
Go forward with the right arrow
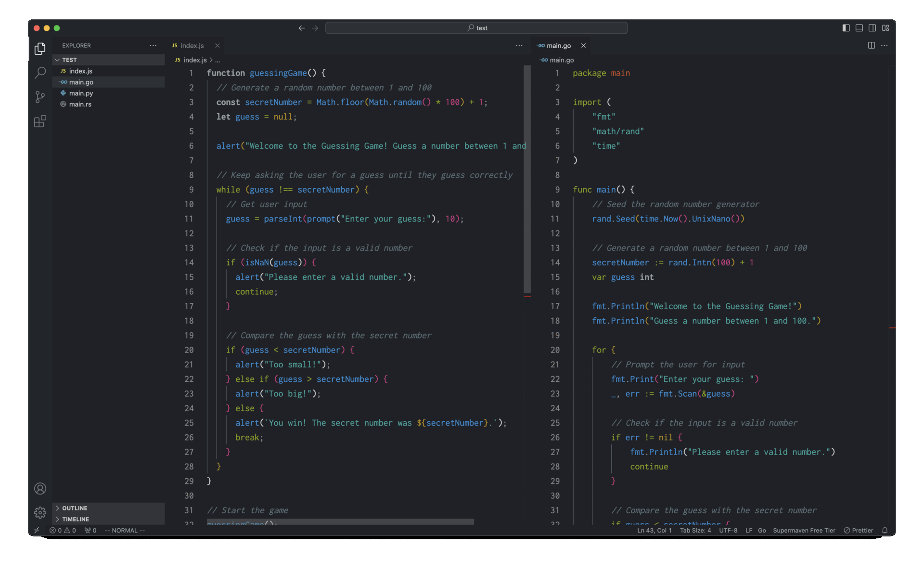click(315, 28)
